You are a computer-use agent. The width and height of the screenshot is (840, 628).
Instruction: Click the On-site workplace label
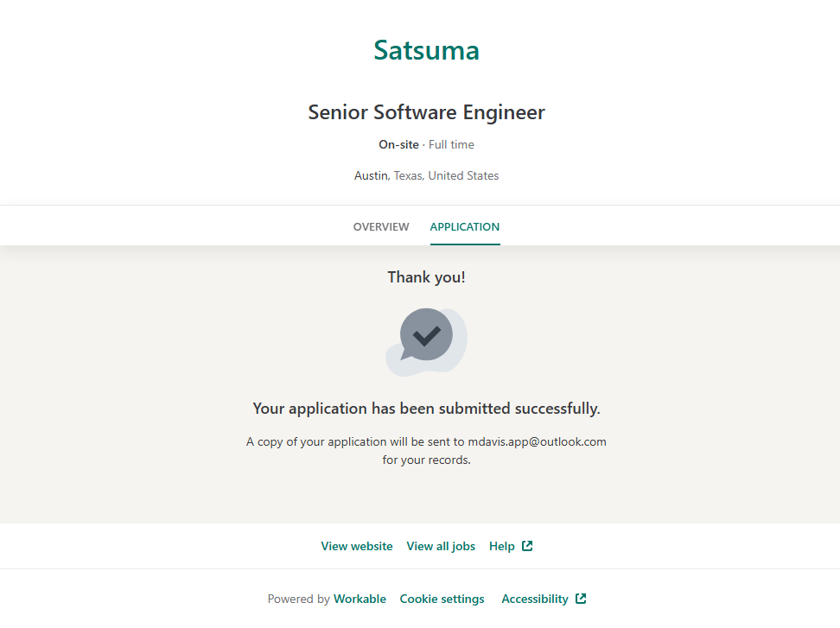(x=398, y=145)
